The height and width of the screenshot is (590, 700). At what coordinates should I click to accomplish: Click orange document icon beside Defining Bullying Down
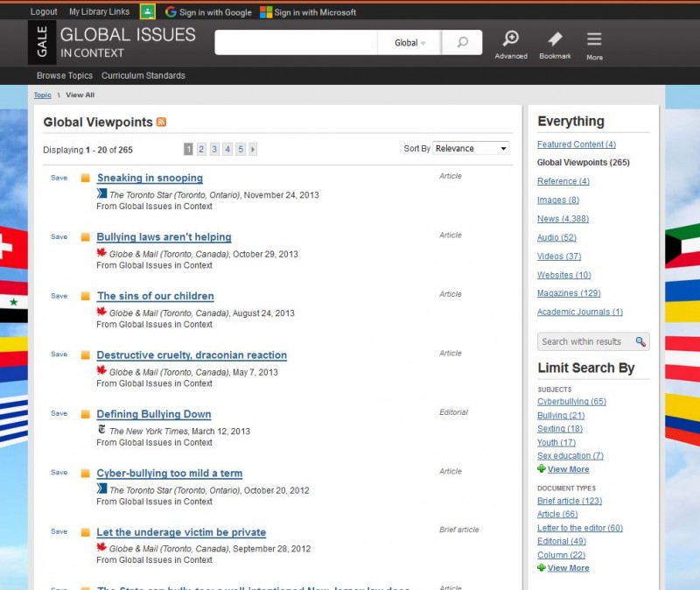(x=85, y=414)
